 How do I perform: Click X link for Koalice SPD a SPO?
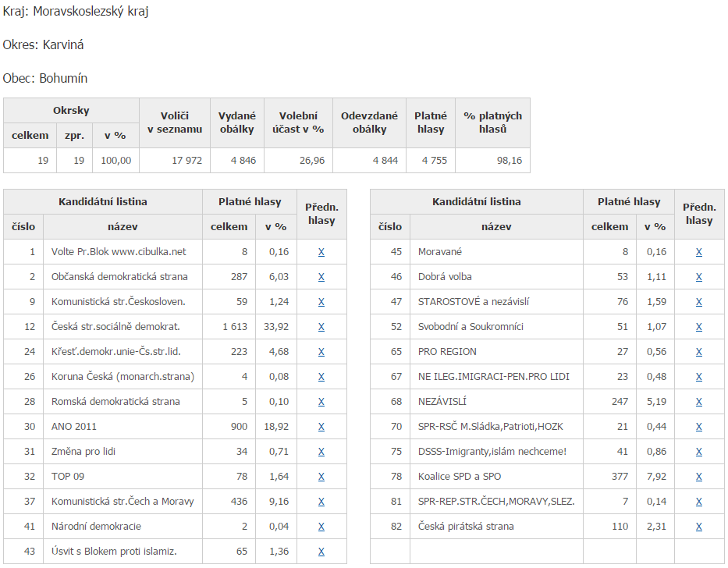click(x=699, y=477)
